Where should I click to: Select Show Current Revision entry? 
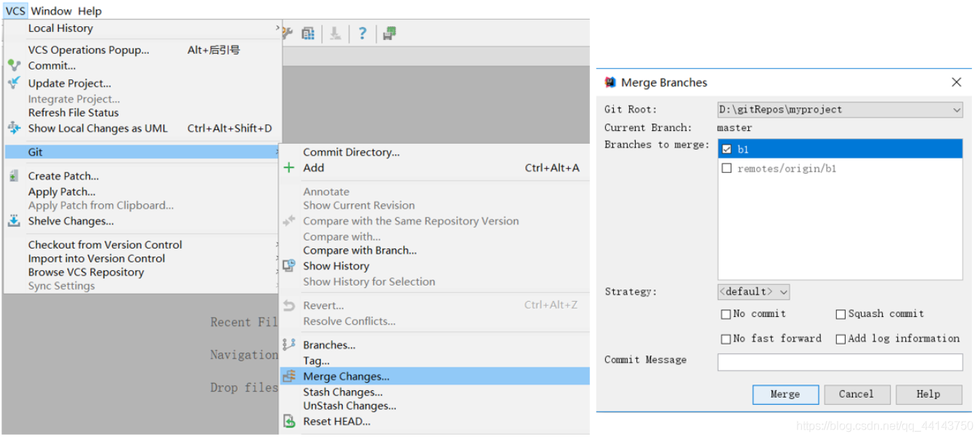click(x=359, y=206)
